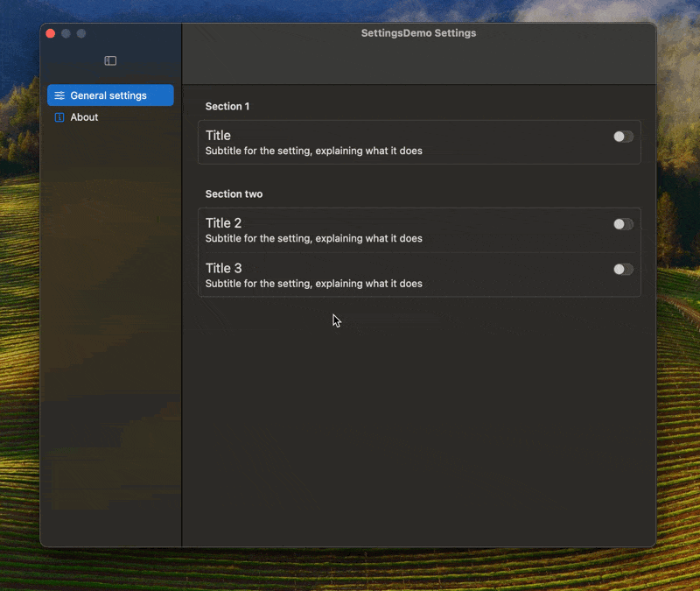The height and width of the screenshot is (591, 700).
Task: Toggle the sidebar collapse icon
Action: [110, 60]
